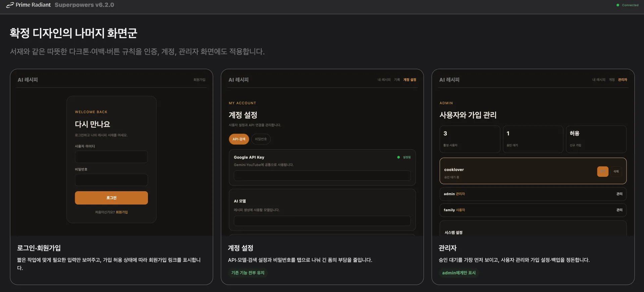Click the WELCOME BACK label
Screen dimensions: 644x292
(91, 112)
